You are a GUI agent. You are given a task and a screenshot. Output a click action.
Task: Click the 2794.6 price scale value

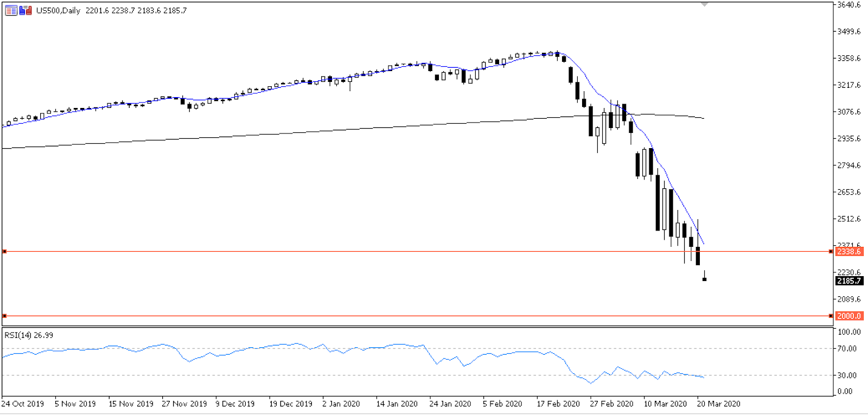tap(849, 165)
